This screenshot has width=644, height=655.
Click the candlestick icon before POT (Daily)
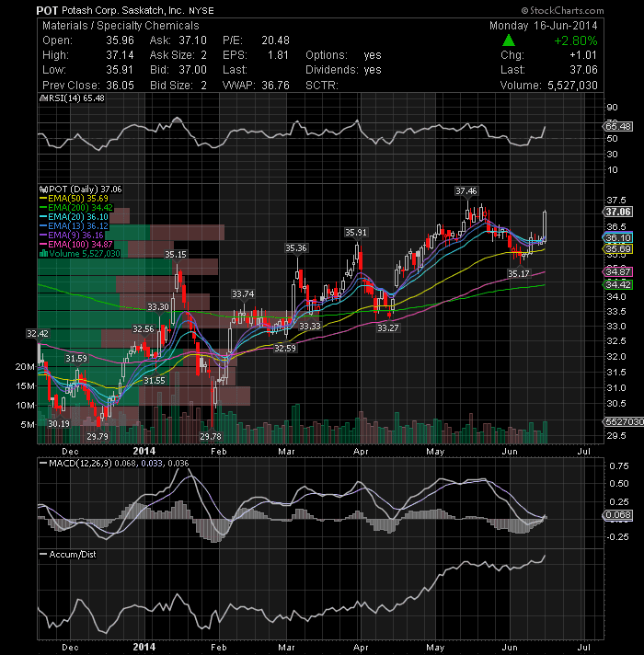pos(43,190)
